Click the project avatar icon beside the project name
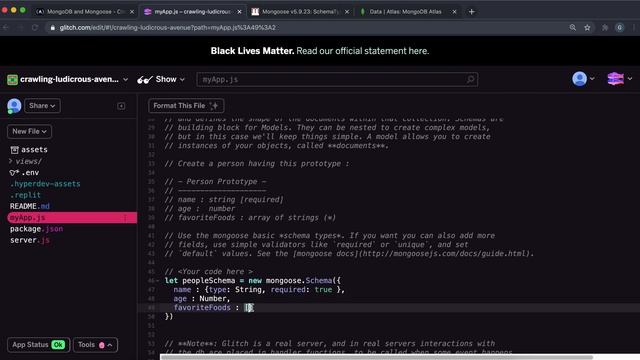Image resolution: width=640 pixels, height=360 pixels. point(12,80)
